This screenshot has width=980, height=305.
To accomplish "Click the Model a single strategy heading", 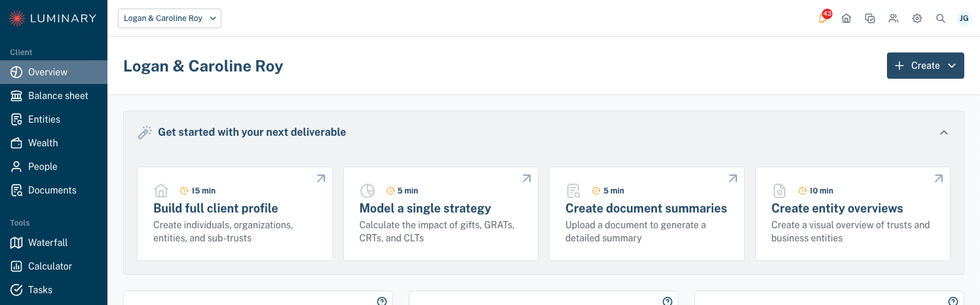I will 425,209.
